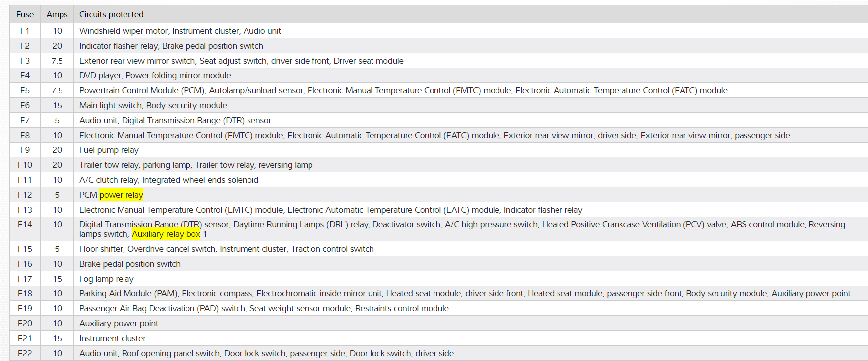Click the 'Fog lamp relay' entry
The width and height of the screenshot is (868, 361).
pyautogui.click(x=107, y=279)
